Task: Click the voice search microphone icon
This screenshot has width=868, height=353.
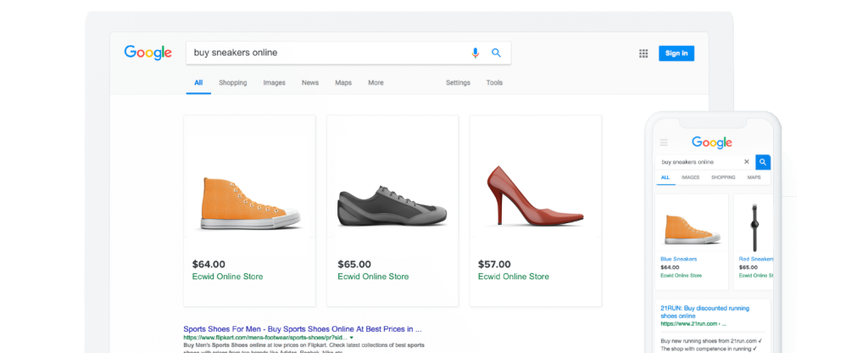Action: (475, 53)
